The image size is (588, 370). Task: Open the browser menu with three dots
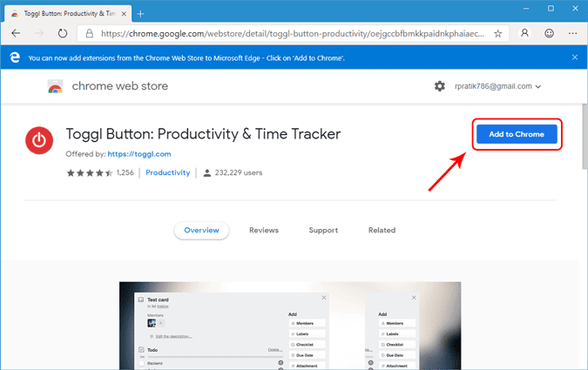click(572, 33)
